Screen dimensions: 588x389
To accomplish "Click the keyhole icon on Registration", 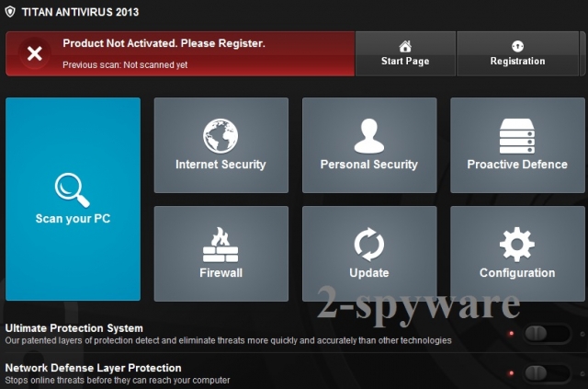I will coord(517,47).
